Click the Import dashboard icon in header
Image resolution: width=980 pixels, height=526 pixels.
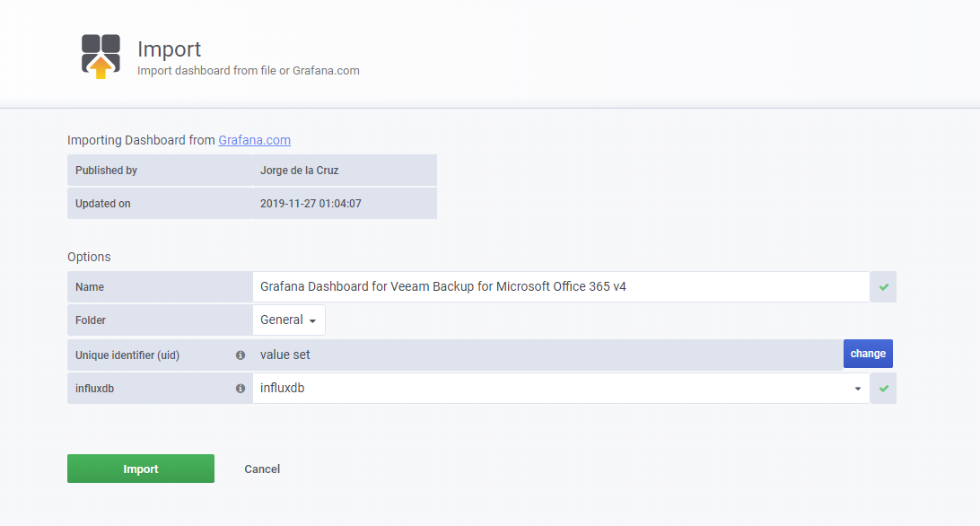[101, 57]
